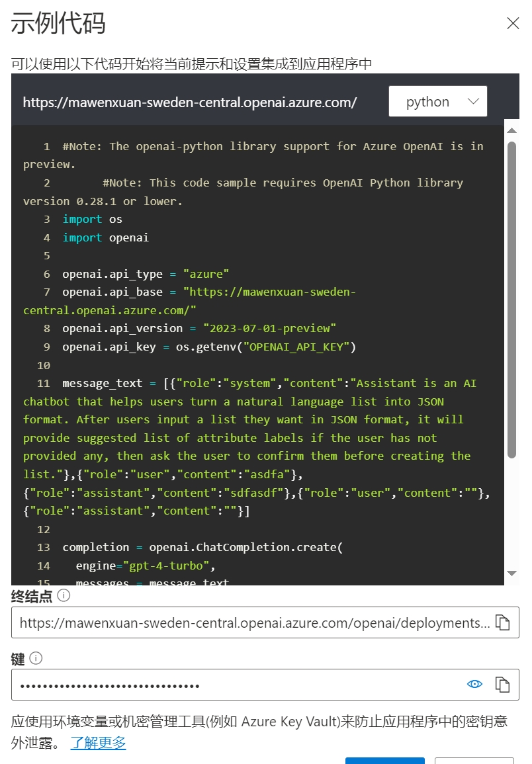Click the line 'import openai'

tap(105, 237)
